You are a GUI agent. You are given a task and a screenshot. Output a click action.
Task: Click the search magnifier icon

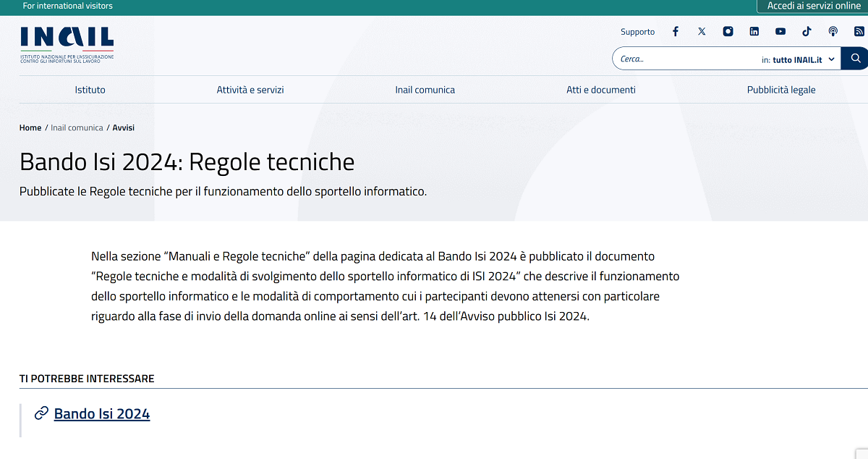[856, 58]
